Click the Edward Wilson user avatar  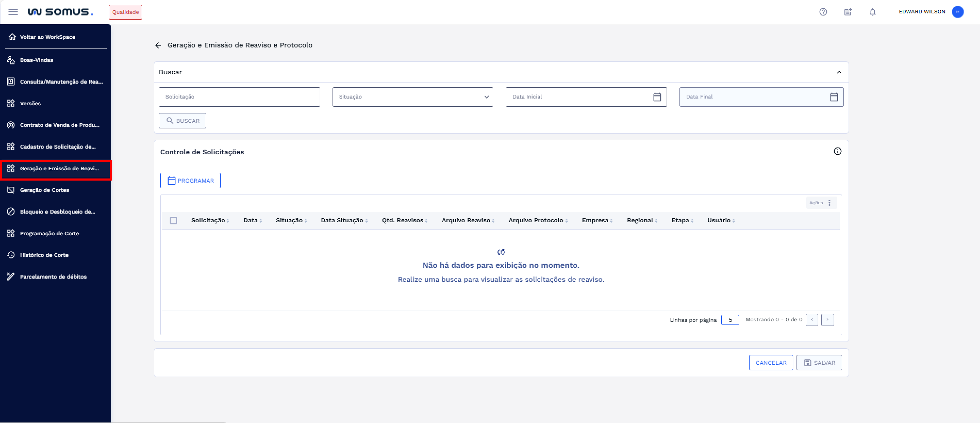(x=957, y=12)
